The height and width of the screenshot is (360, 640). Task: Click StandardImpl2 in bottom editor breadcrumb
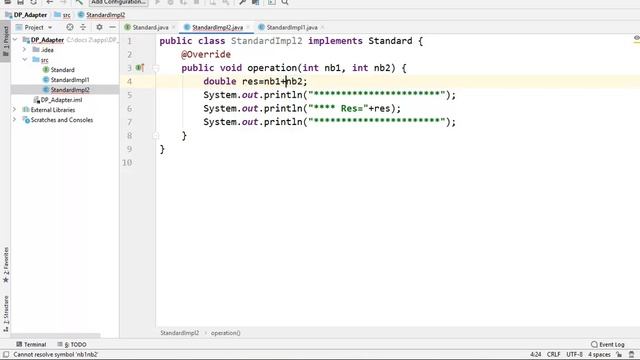click(x=180, y=333)
